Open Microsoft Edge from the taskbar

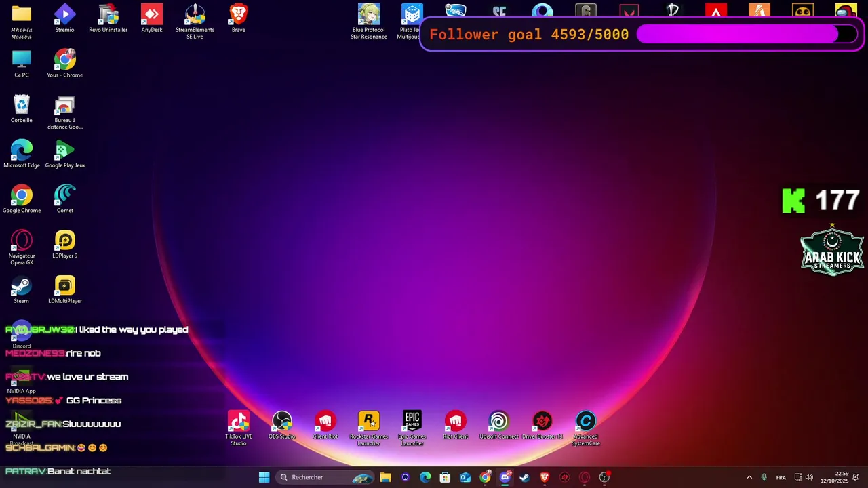pyautogui.click(x=425, y=477)
